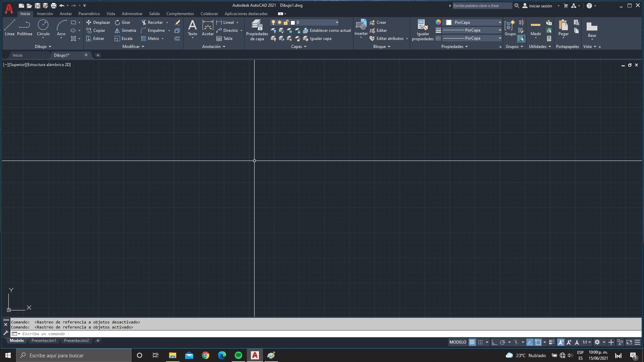This screenshot has height=362, width=644.
Task: Open Google Chrome from the taskbar
Action: [x=206, y=355]
